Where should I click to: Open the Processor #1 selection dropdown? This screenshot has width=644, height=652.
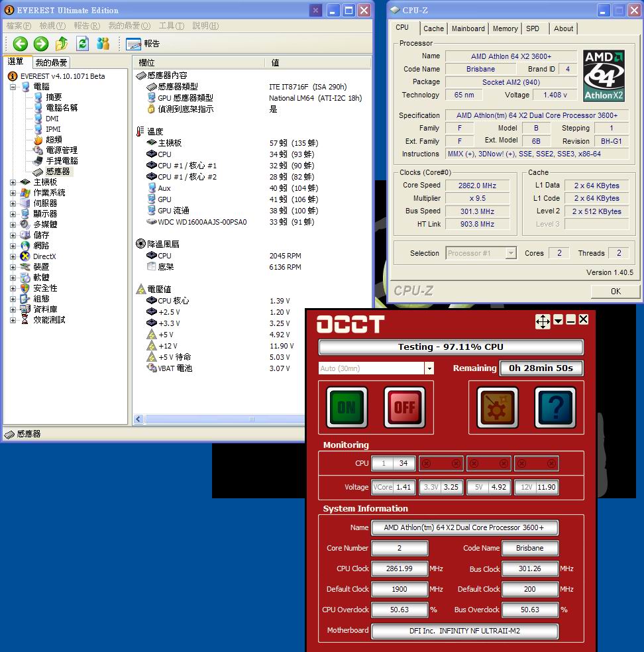pos(510,253)
